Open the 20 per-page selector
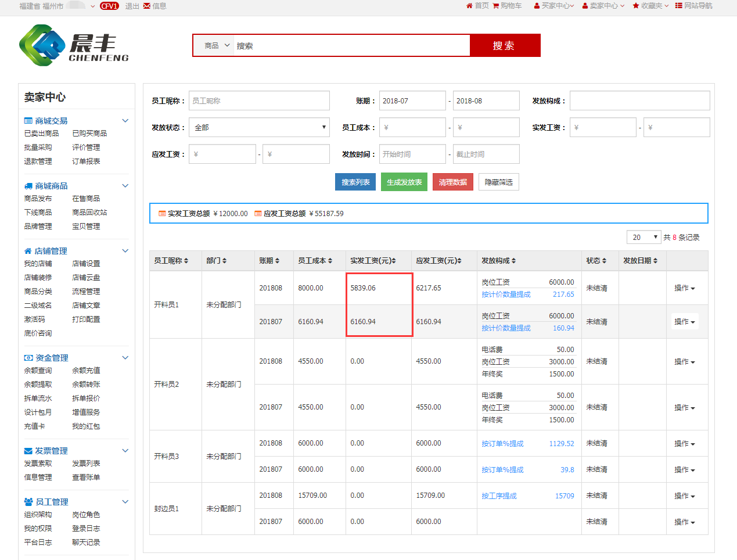 tap(643, 238)
